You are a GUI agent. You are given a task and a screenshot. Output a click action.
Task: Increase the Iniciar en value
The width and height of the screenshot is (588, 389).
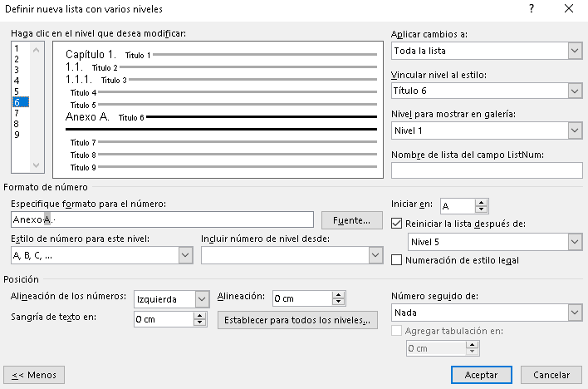(481, 202)
